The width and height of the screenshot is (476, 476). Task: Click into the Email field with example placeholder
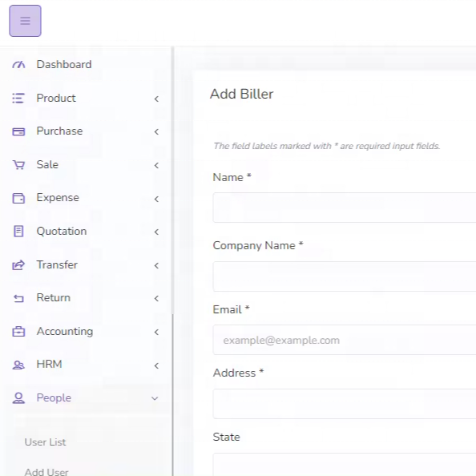[345, 340]
